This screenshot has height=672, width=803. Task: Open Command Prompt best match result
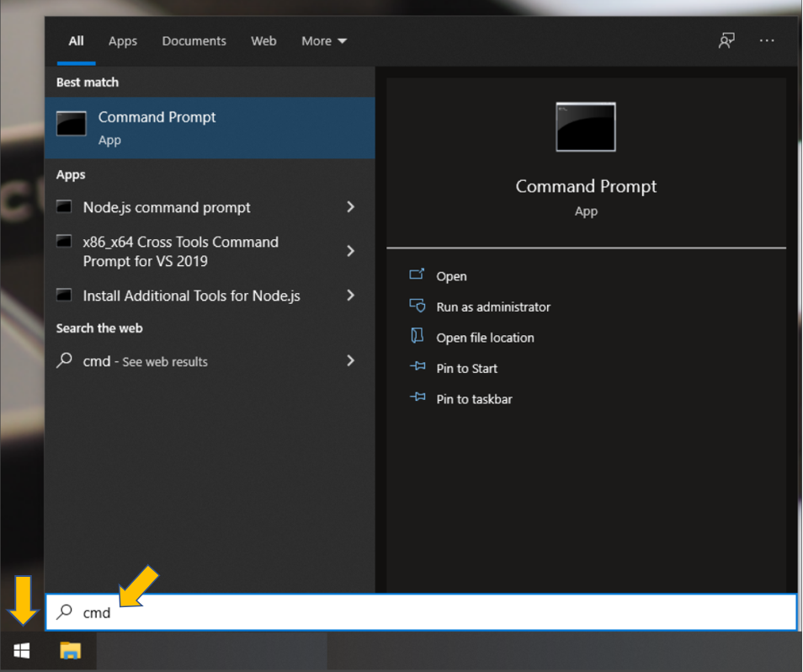click(x=210, y=127)
